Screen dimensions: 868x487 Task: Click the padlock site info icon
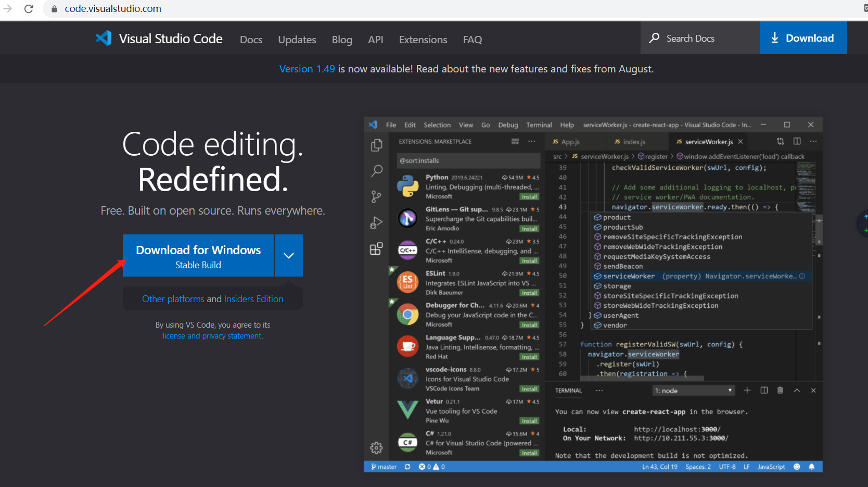click(54, 9)
